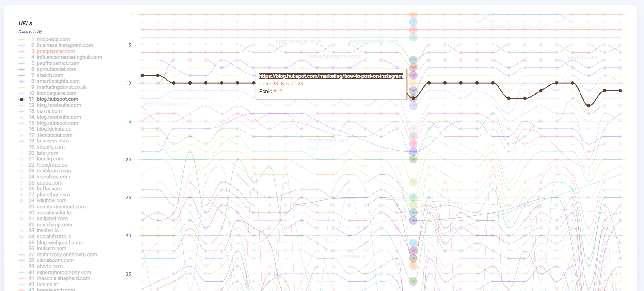Viewport: 644px width, 291px height.
Task: Hide technology.onehowto.com series
Action: [58, 254]
